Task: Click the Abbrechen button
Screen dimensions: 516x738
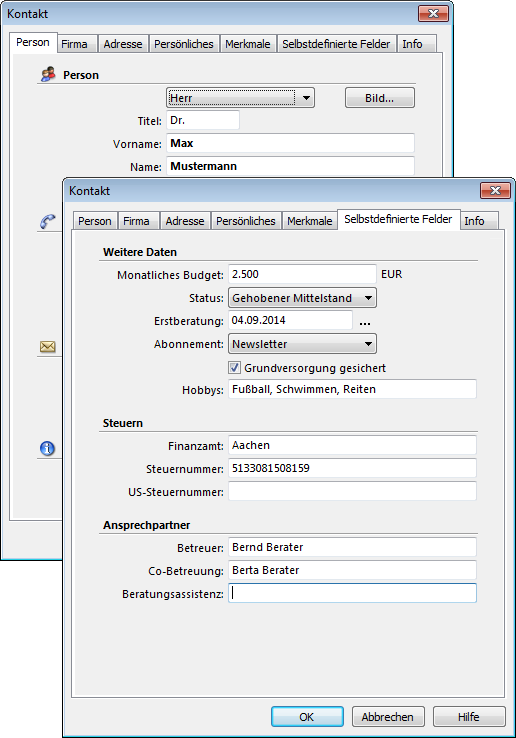Action: (388, 716)
